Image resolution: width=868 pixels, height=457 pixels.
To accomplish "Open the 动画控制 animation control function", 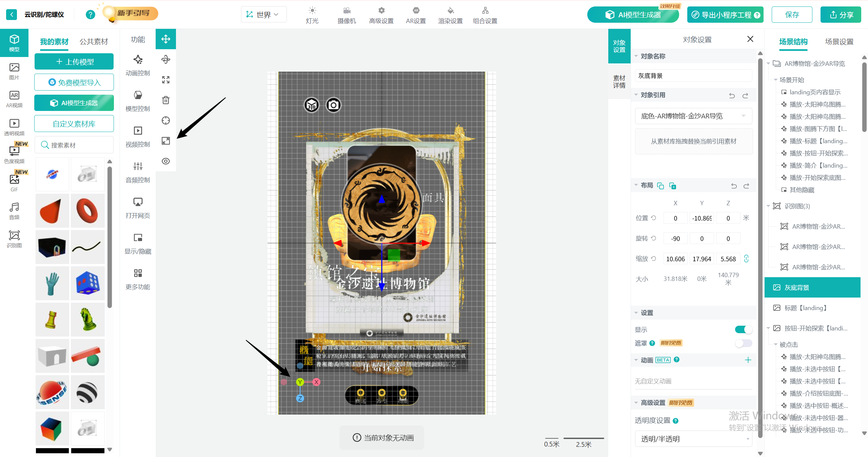I will tap(138, 65).
